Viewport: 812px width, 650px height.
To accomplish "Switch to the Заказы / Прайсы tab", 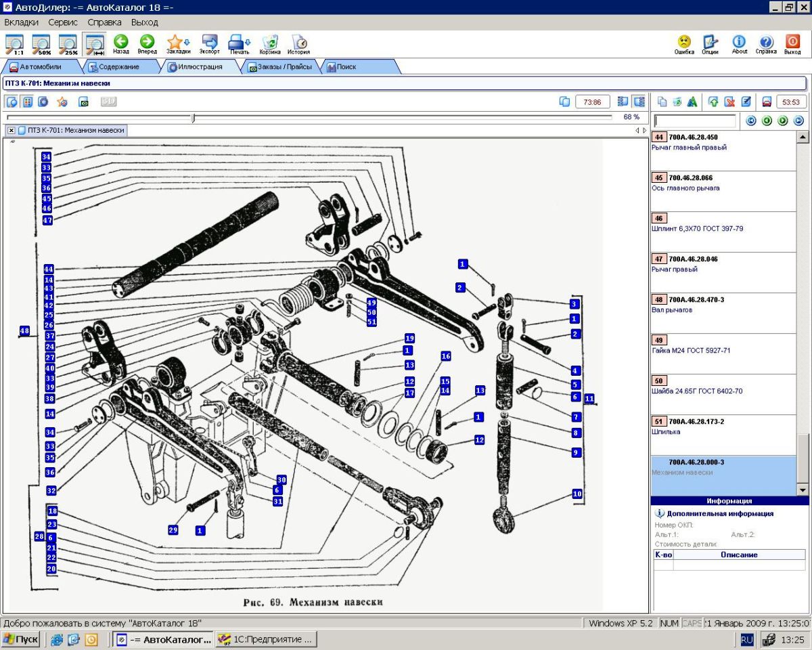I will point(279,67).
